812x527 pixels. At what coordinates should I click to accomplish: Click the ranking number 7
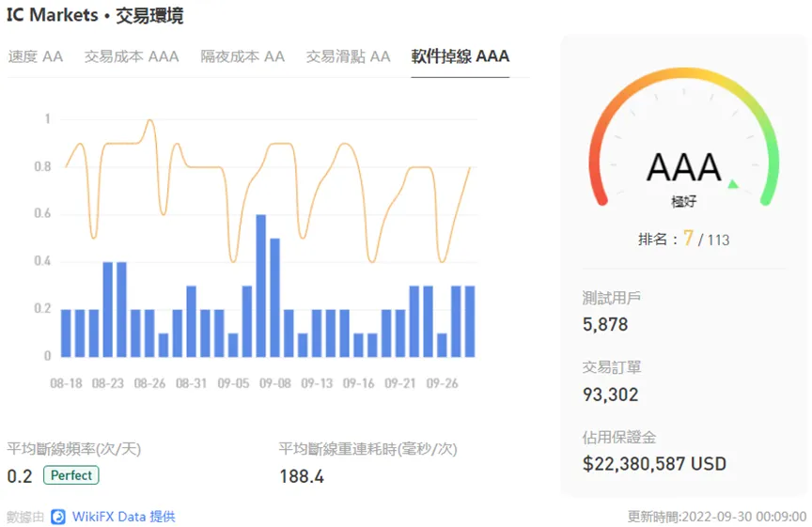(x=688, y=238)
